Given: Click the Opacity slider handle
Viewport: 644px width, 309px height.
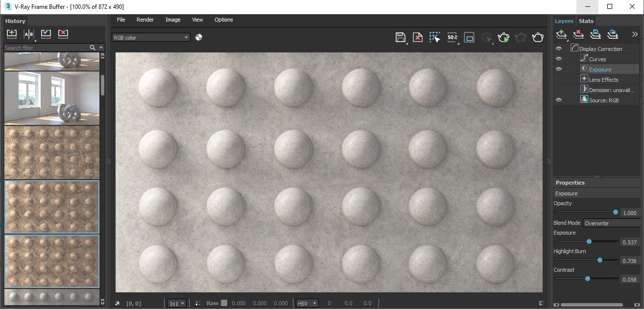Looking at the screenshot, I should [x=616, y=212].
